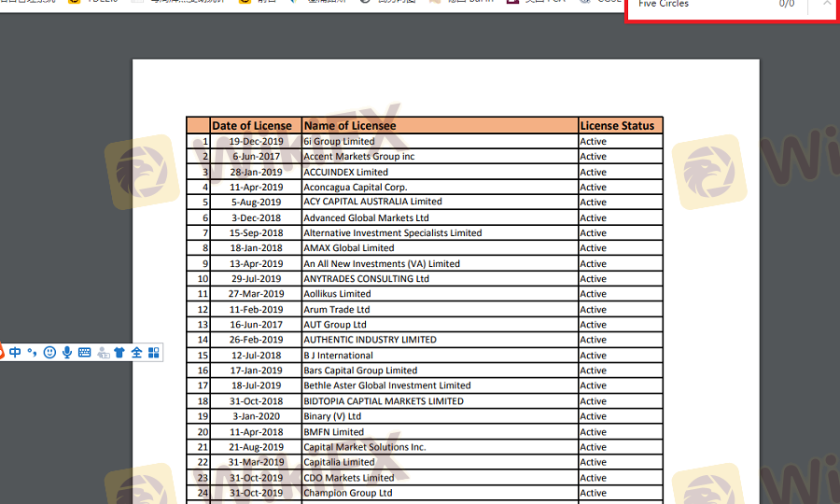Screen dimensions: 840x504
Task: Select date cell '26-Feb-2019'
Action: 256,340
